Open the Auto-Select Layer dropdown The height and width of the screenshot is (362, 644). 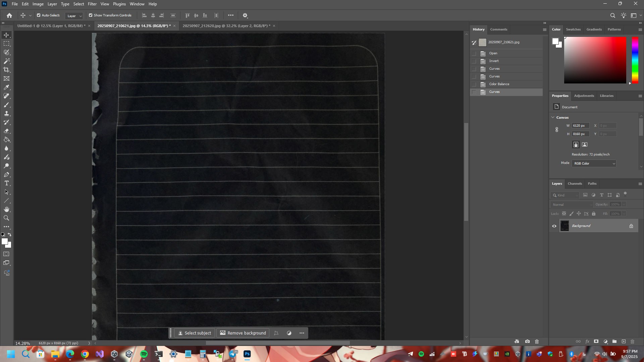74,16
